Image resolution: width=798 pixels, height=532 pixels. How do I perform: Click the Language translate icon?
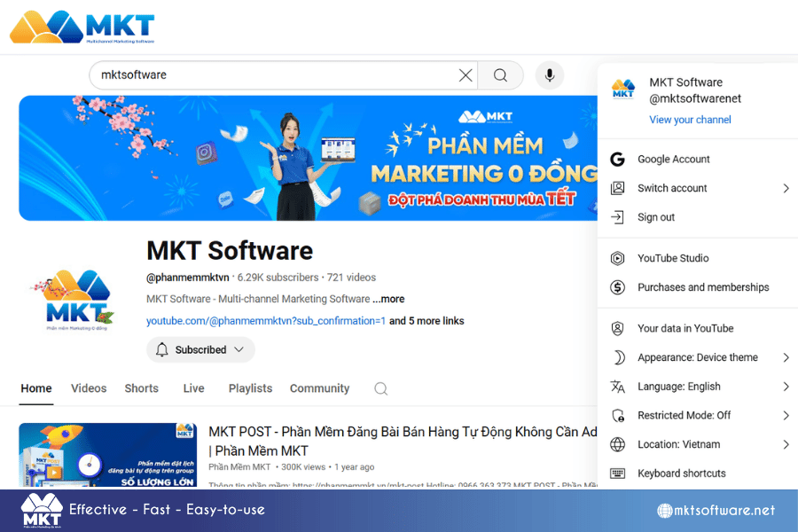pyautogui.click(x=617, y=387)
